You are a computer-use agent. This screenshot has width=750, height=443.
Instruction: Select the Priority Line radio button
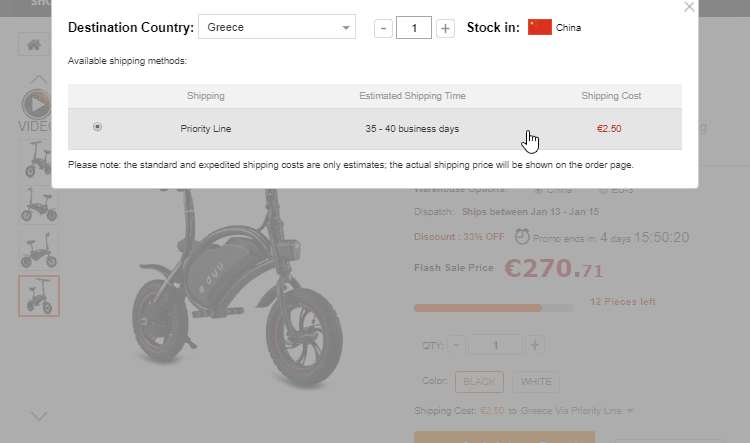tap(97, 127)
